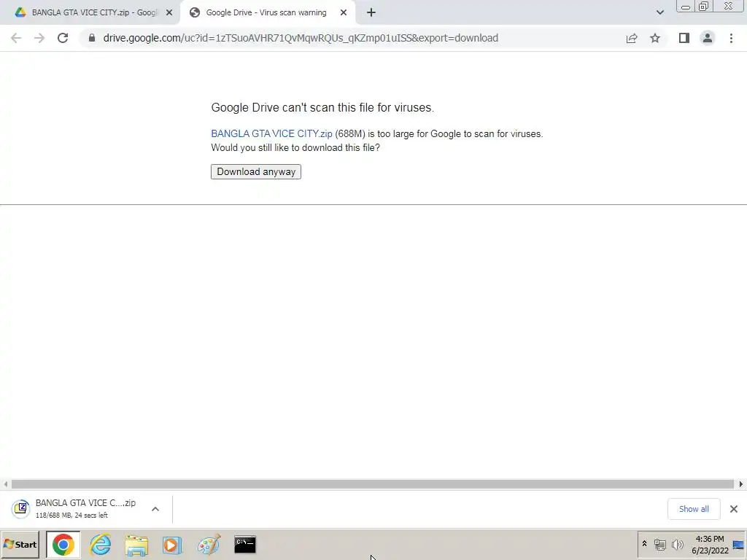Image resolution: width=747 pixels, height=560 pixels.
Task: Click "118/688 MB, 24 secs left" status
Action: (x=71, y=516)
